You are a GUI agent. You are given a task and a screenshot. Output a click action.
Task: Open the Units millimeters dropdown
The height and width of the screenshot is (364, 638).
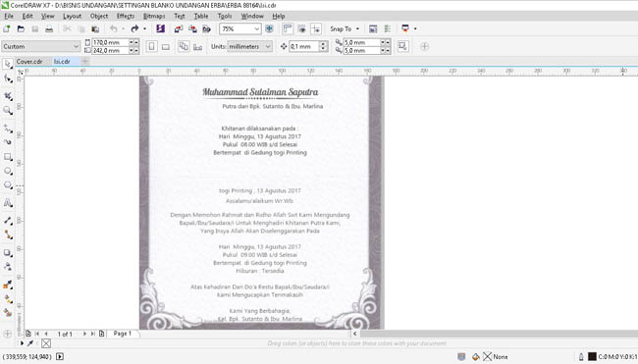click(x=249, y=46)
